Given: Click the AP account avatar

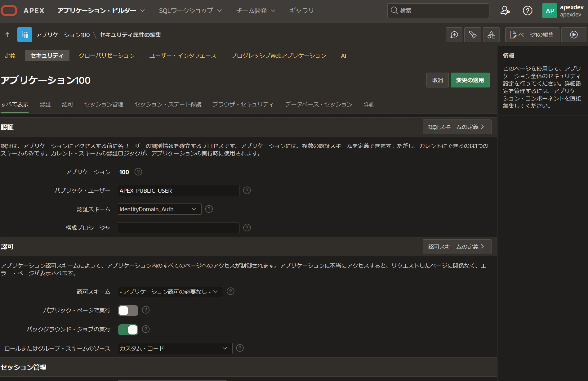Looking at the screenshot, I should click(550, 11).
